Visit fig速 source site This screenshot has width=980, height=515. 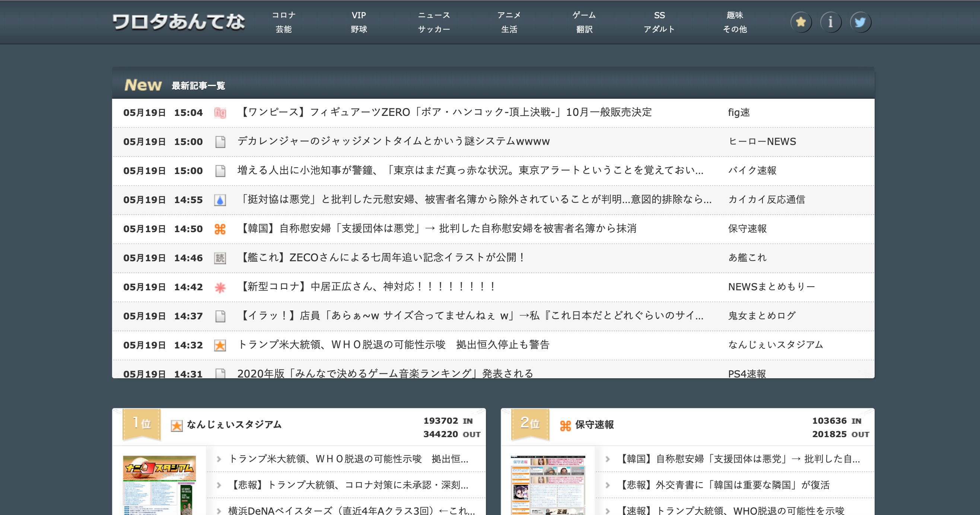point(739,112)
